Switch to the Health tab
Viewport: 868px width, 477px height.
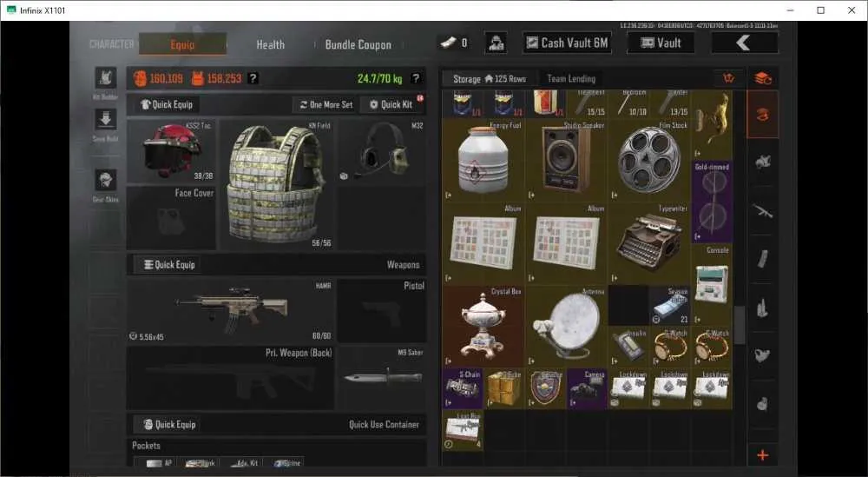tap(270, 45)
